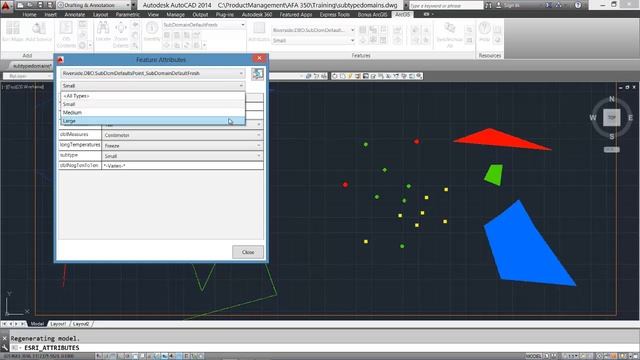Select <All Types> in the dropdown list

153,96
